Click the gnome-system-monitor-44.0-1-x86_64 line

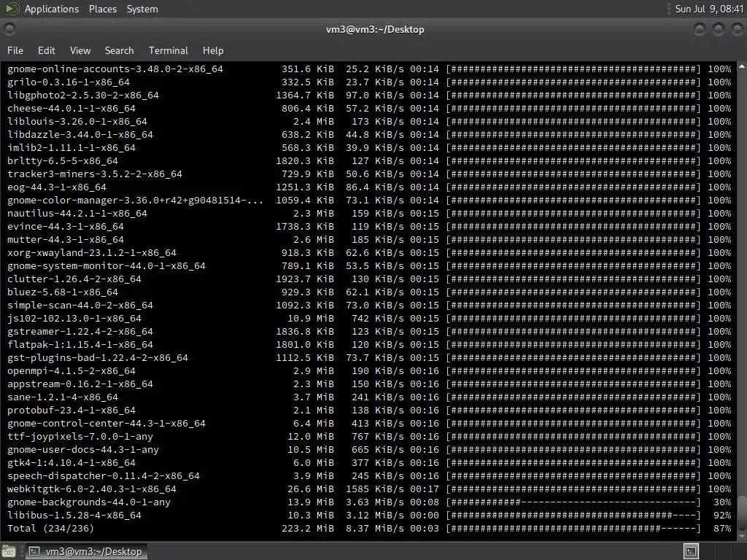point(369,266)
